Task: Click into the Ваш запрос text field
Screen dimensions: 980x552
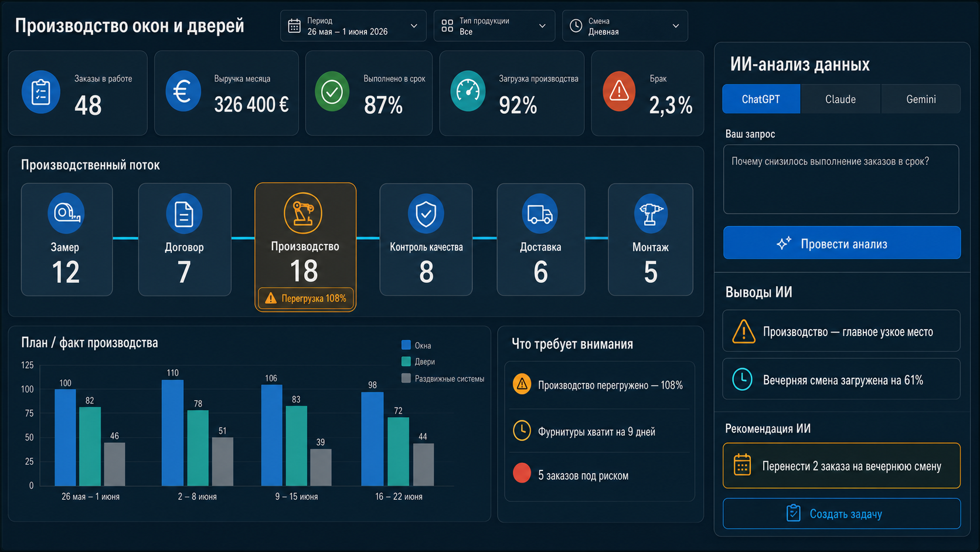Action: pos(841,180)
